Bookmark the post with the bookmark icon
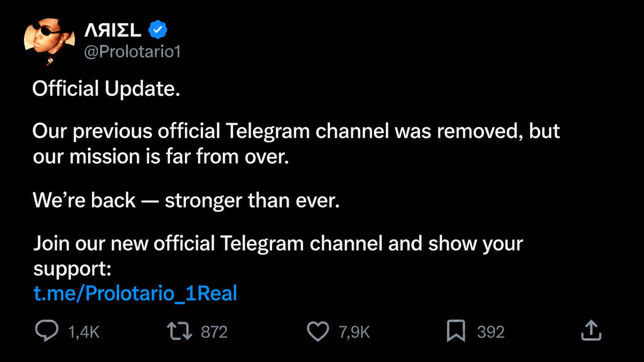This screenshot has width=644, height=362. [456, 331]
